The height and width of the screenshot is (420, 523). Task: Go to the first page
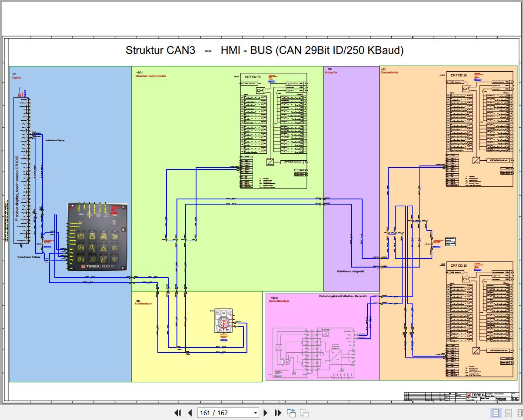(177, 413)
